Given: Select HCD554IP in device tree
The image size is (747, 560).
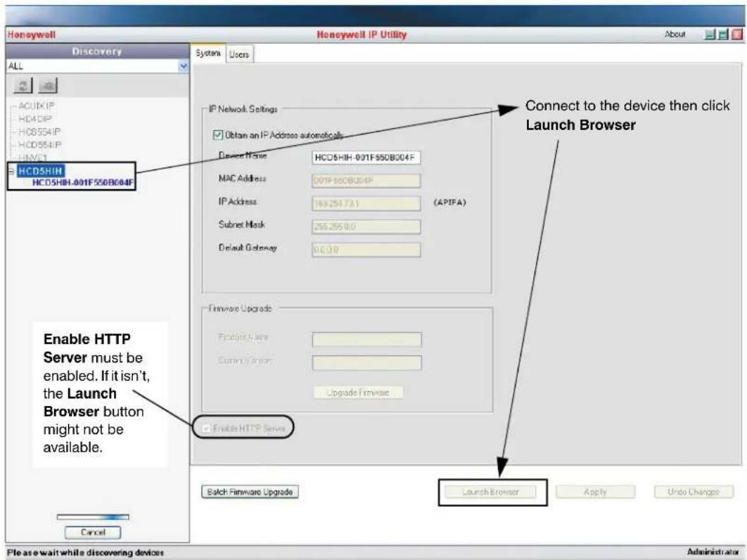Looking at the screenshot, I should pyautogui.click(x=40, y=144).
